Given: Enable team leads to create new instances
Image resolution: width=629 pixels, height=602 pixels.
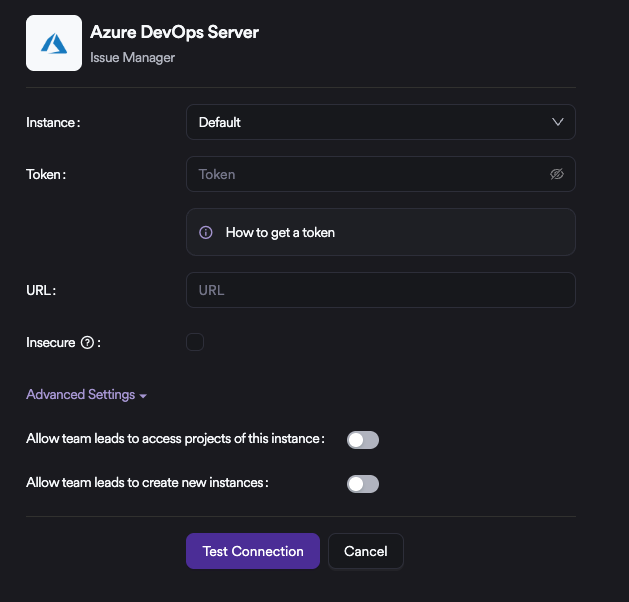Looking at the screenshot, I should click(x=363, y=484).
